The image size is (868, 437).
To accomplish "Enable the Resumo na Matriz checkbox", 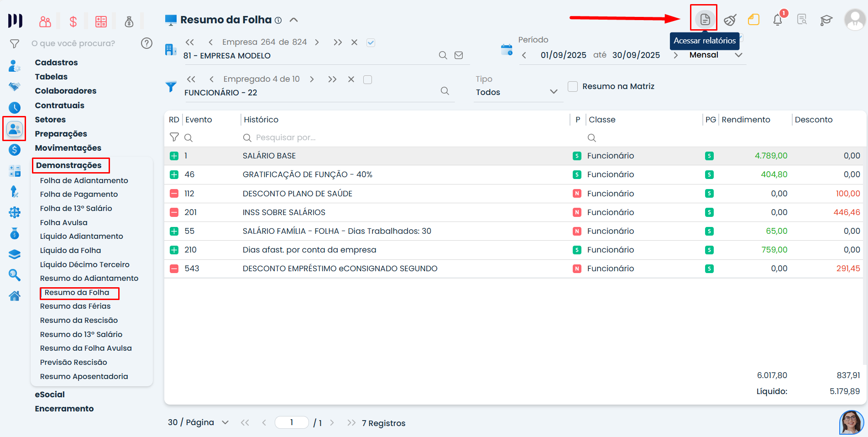I will tap(573, 86).
